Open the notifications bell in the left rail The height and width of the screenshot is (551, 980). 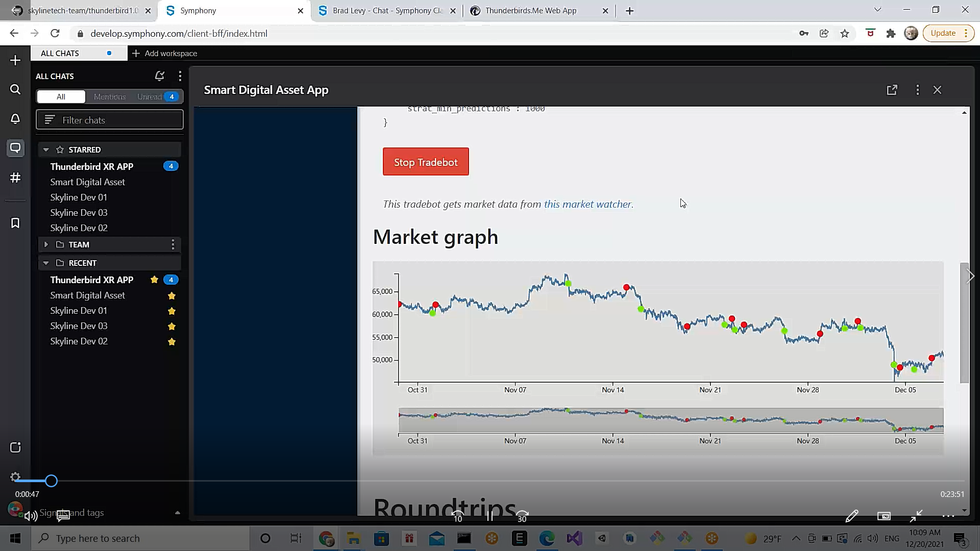[15, 119]
